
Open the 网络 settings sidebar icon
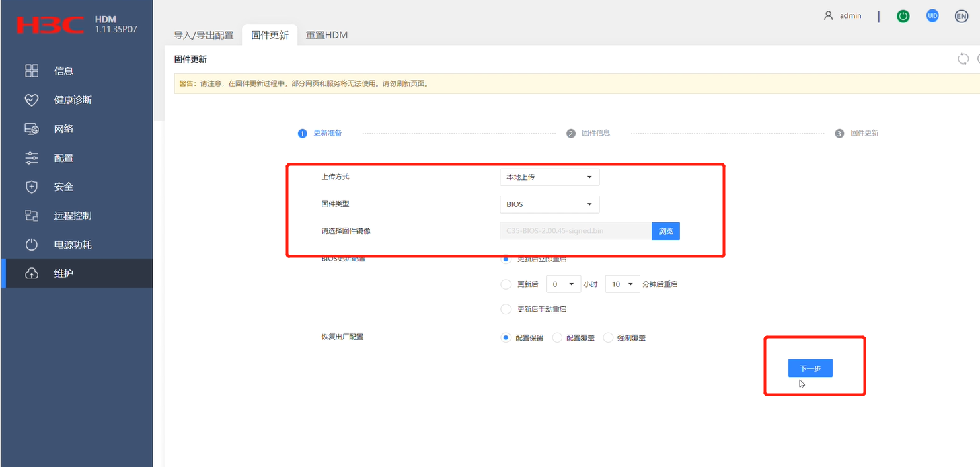point(63,128)
